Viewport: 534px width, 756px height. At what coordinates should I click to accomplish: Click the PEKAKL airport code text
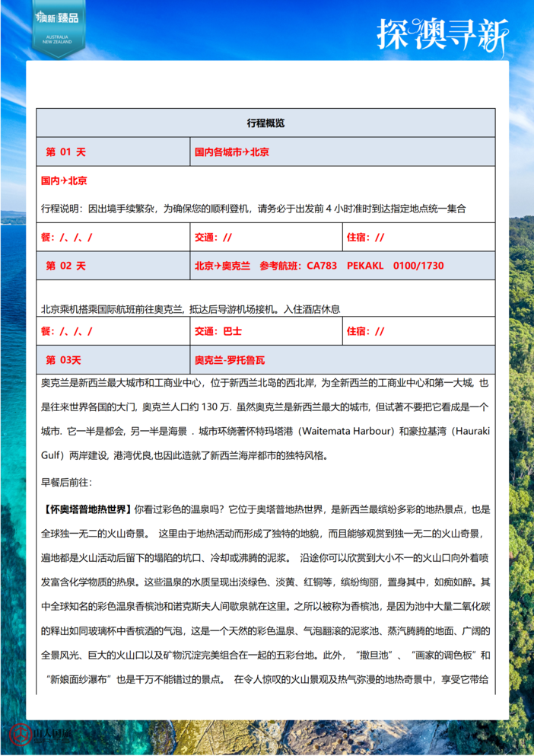tap(365, 266)
